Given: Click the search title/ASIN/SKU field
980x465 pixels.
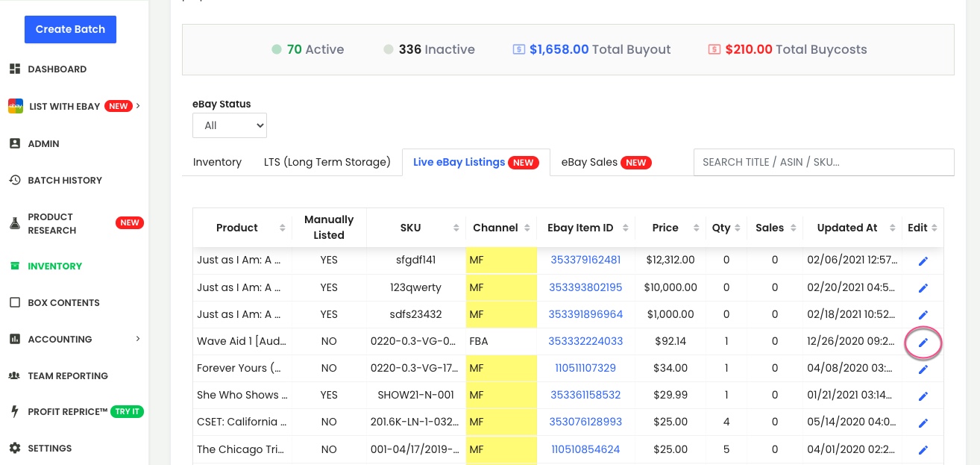Looking at the screenshot, I should [823, 162].
